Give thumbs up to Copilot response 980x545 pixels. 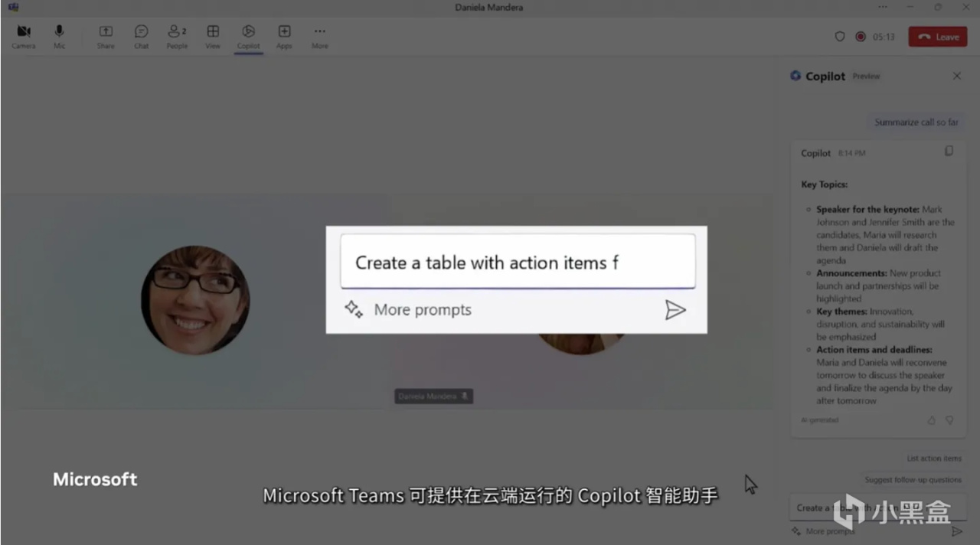pyautogui.click(x=932, y=420)
